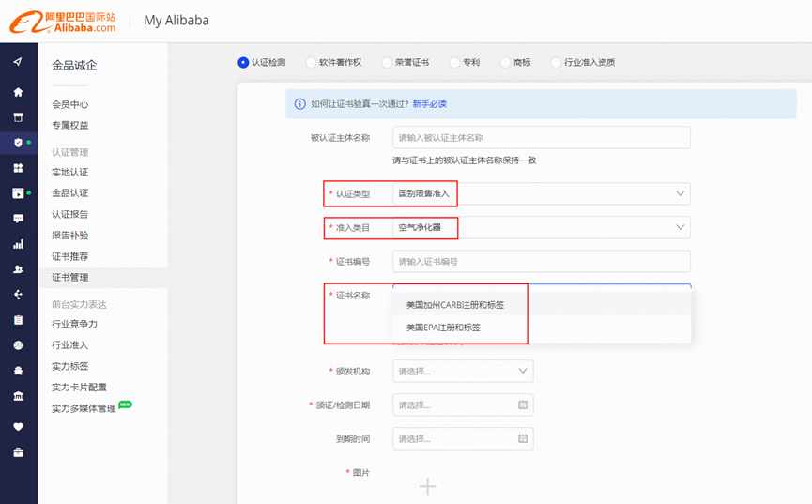Image resolution: width=812 pixels, height=504 pixels.
Task: Select the shield icon in the sidebar
Action: tap(18, 143)
